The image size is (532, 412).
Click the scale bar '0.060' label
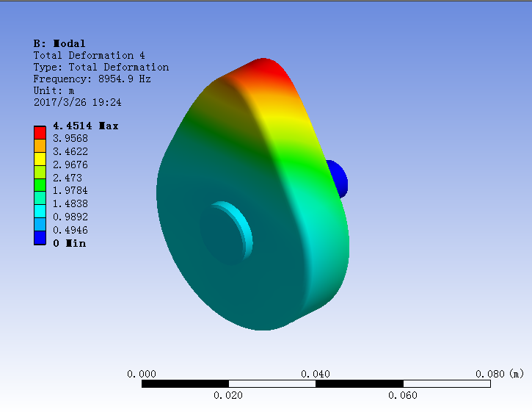point(403,395)
